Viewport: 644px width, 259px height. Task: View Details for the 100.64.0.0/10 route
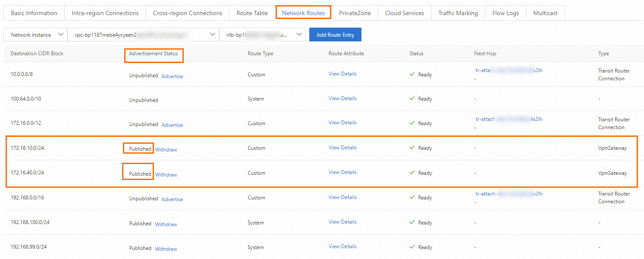click(x=342, y=98)
